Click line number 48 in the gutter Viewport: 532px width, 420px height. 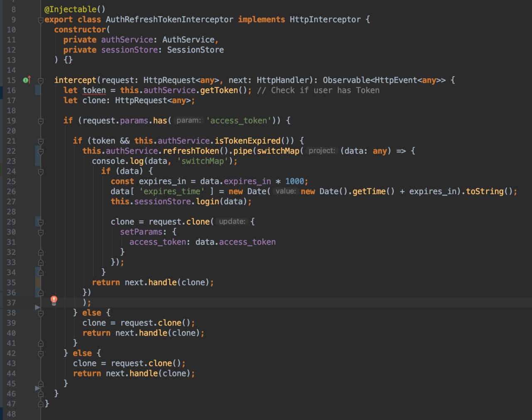point(11,414)
